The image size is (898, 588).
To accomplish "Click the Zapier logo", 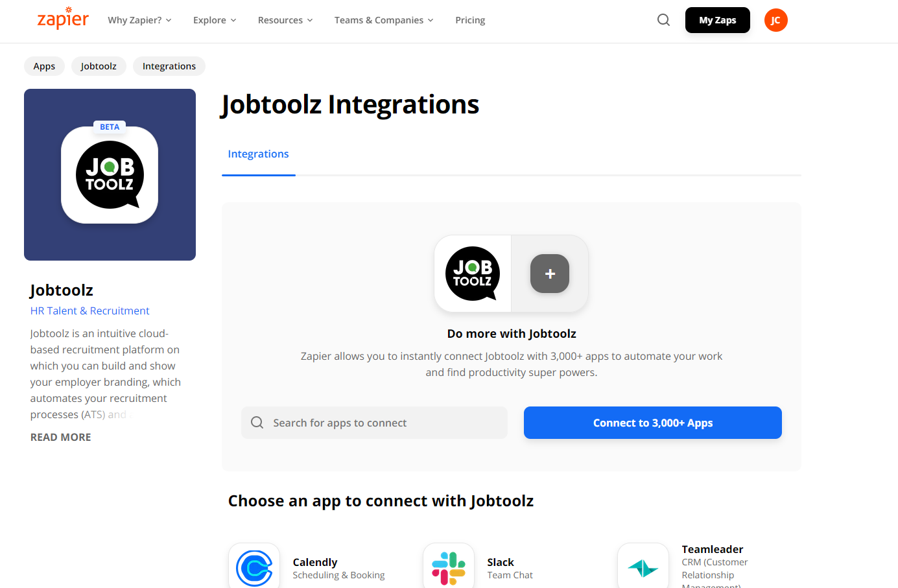I will pyautogui.click(x=63, y=19).
